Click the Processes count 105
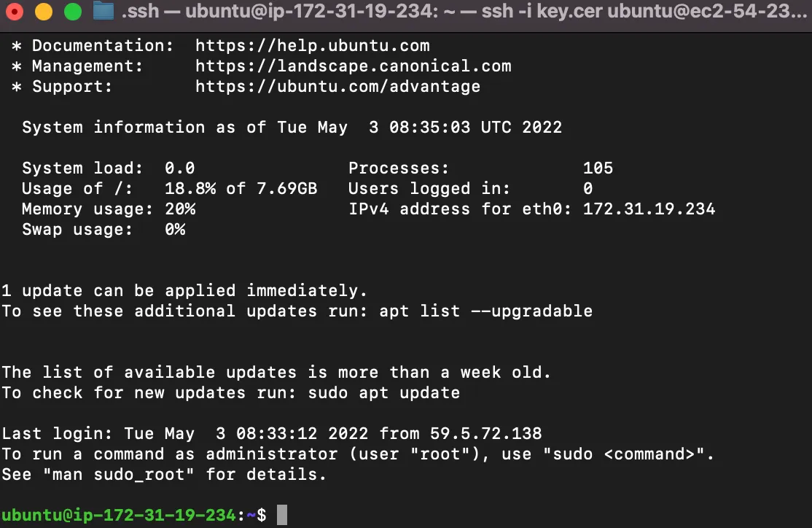Viewport: 812px width, 528px height. pyautogui.click(x=598, y=168)
